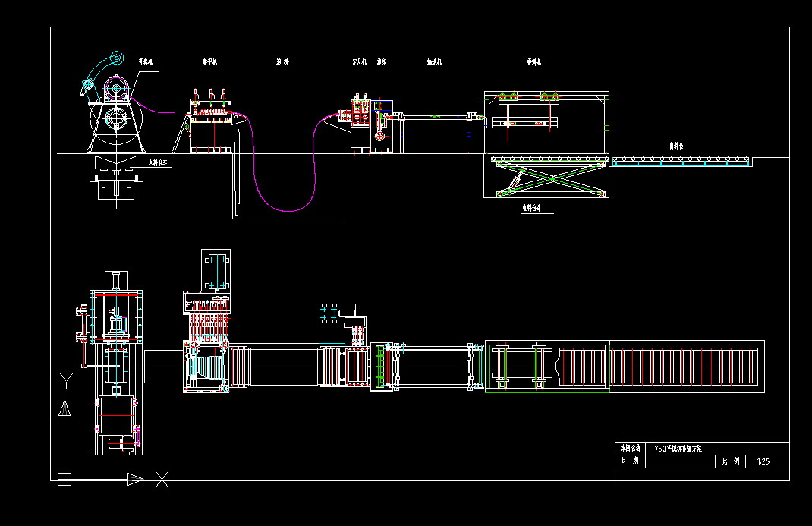Click the UCS X-axis arrowhead
This screenshot has width=812, height=526.
(135, 479)
